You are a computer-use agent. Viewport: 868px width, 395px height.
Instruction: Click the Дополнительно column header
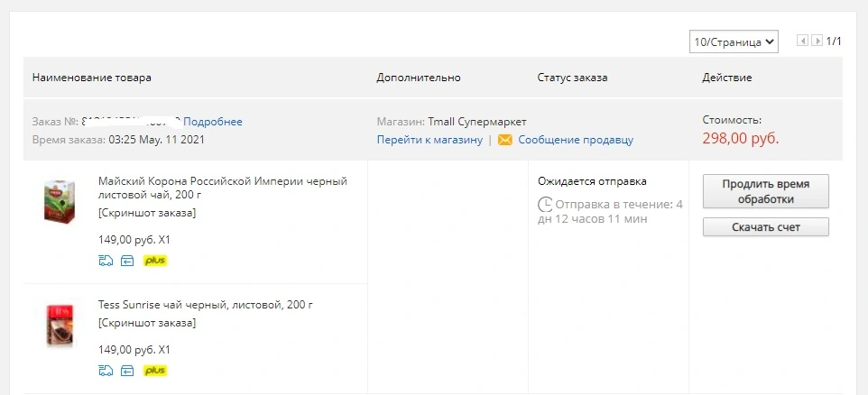pos(419,78)
